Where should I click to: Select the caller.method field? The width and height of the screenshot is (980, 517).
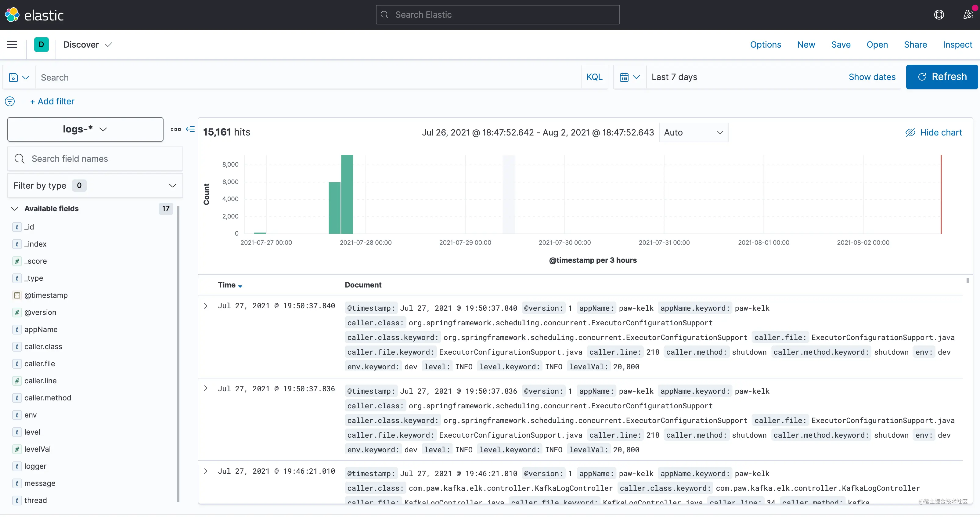(x=48, y=398)
